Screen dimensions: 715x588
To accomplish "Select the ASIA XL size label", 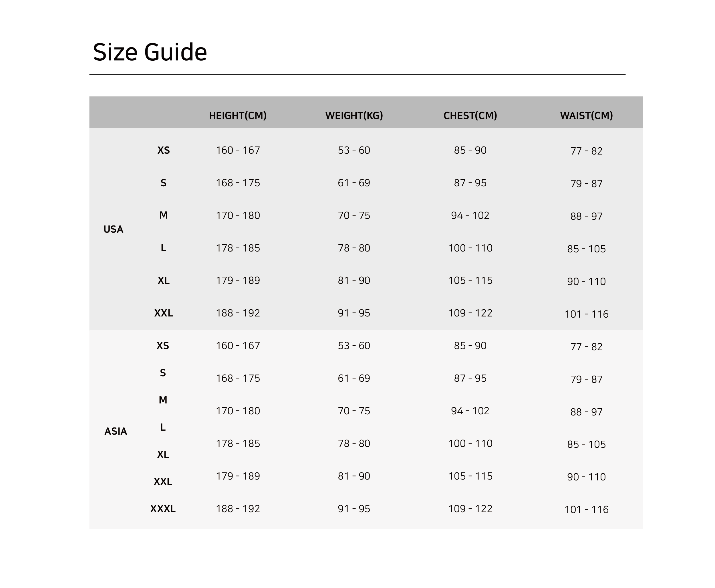I will point(163,454).
